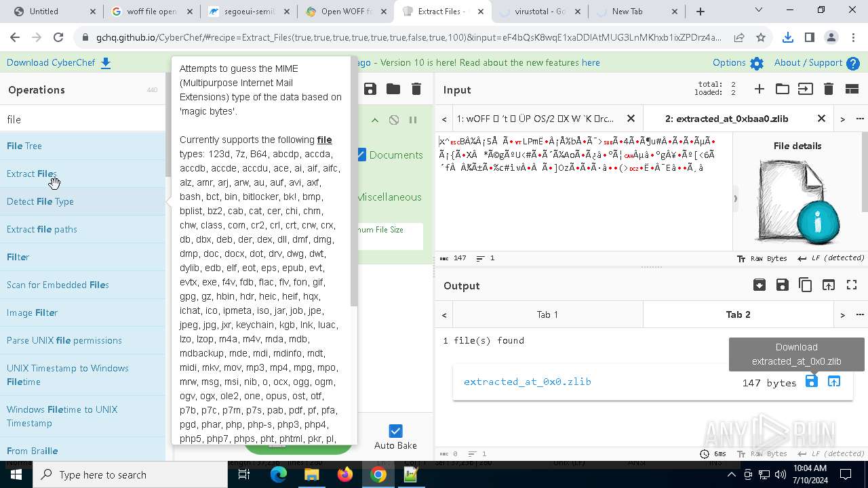The width and height of the screenshot is (868, 488).
Task: Open the input LF end-of-line selector
Action: pyautogui.click(x=831, y=258)
